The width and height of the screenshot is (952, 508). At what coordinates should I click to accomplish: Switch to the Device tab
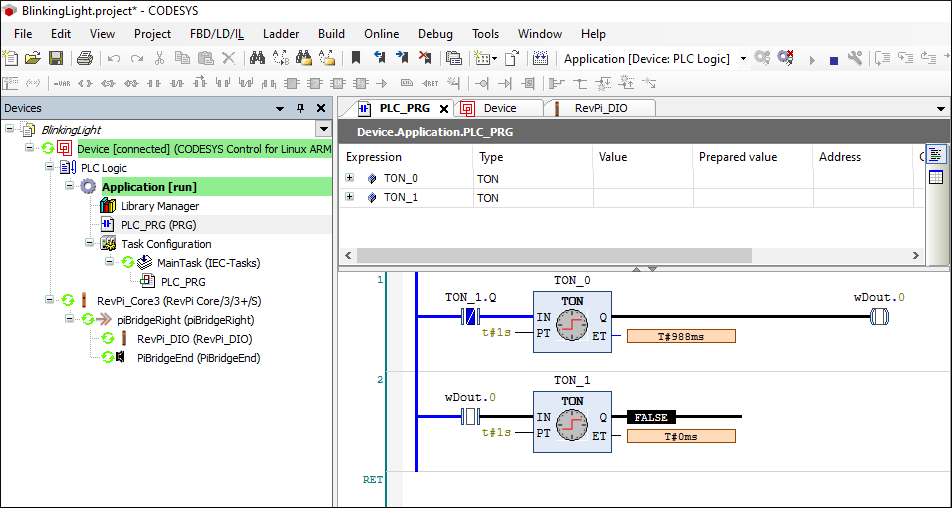(498, 109)
